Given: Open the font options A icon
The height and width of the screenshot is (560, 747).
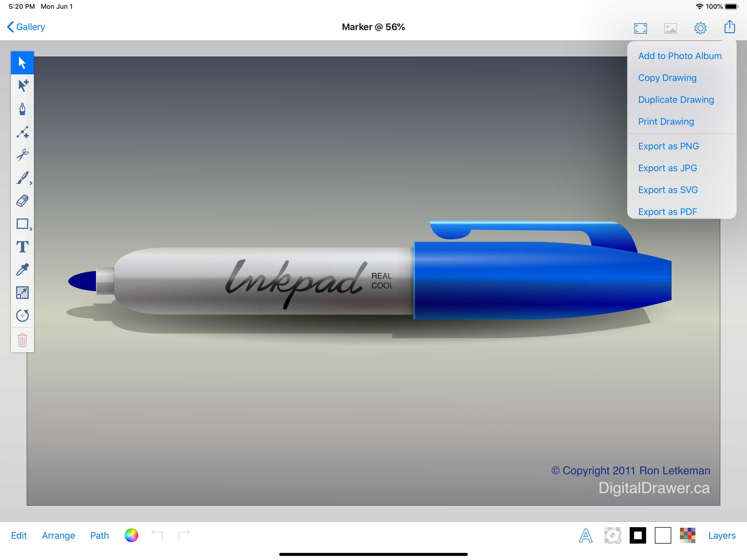Looking at the screenshot, I should tap(586, 536).
